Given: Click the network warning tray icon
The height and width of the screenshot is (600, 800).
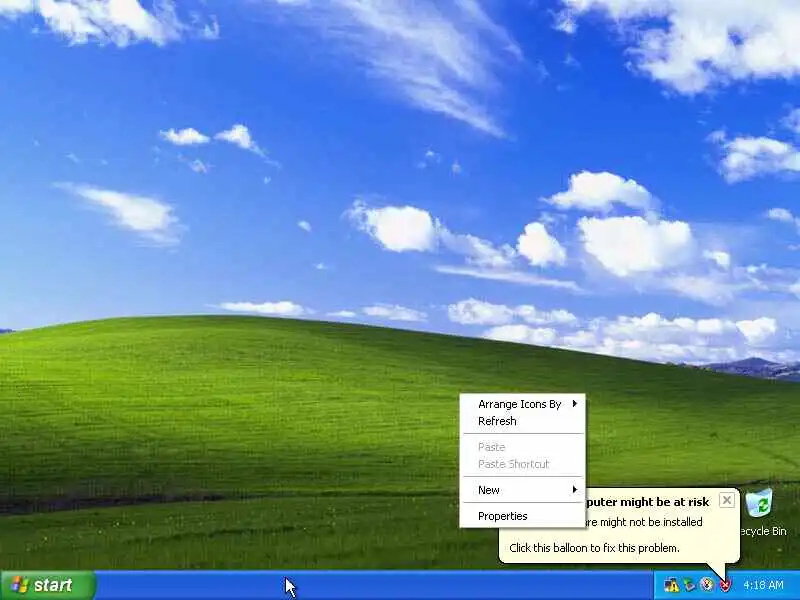Looking at the screenshot, I should point(671,585).
